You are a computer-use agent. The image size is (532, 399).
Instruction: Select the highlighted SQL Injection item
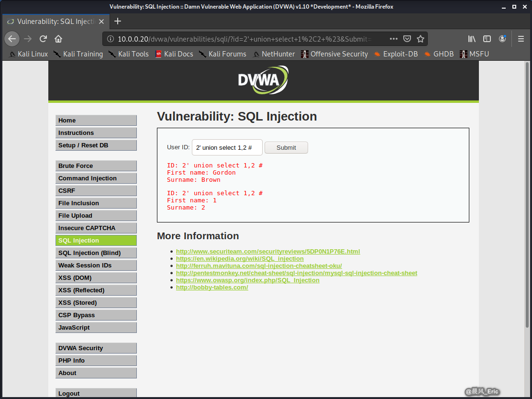(96, 241)
